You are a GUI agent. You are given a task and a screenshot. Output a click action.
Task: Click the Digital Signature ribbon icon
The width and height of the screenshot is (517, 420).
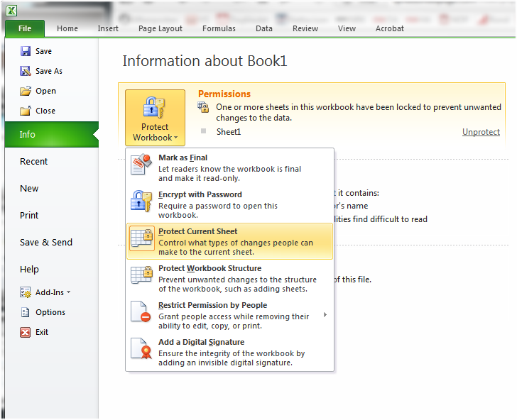tap(141, 348)
